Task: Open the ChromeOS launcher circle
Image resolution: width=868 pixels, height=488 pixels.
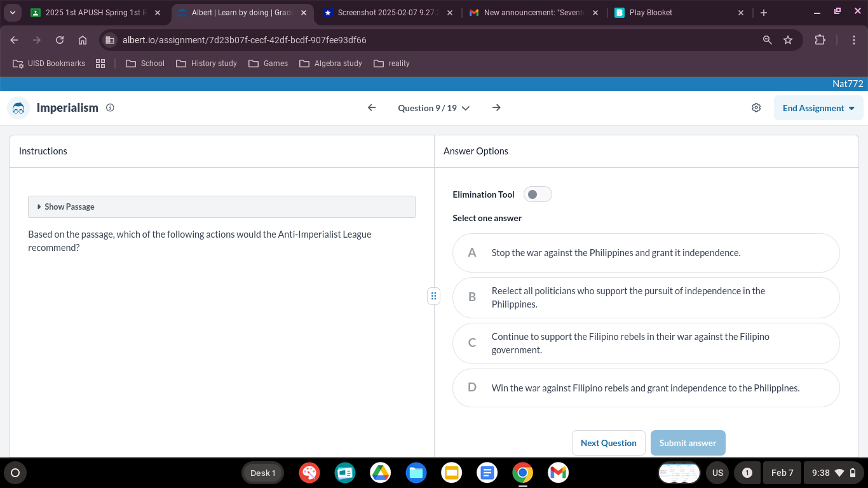Action: 15,473
